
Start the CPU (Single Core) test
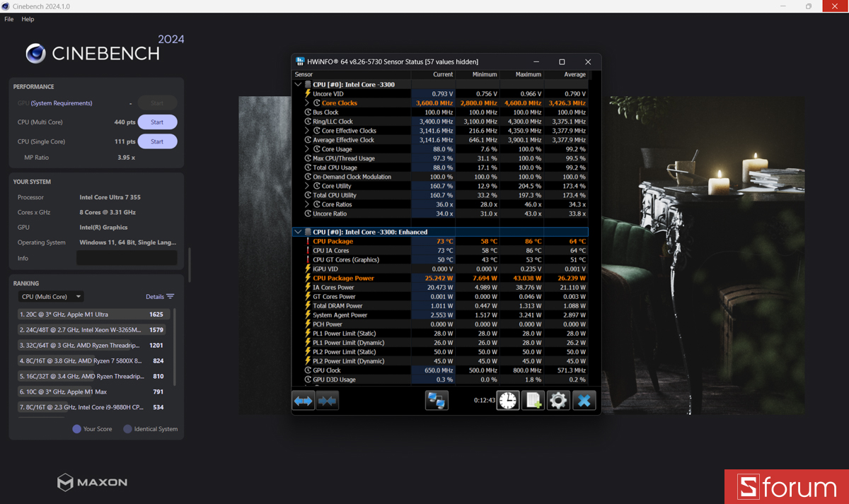(157, 141)
